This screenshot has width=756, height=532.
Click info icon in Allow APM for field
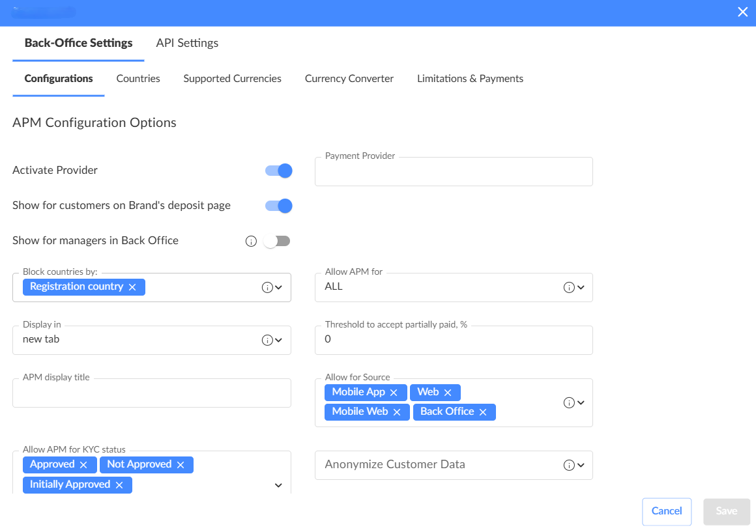568,287
